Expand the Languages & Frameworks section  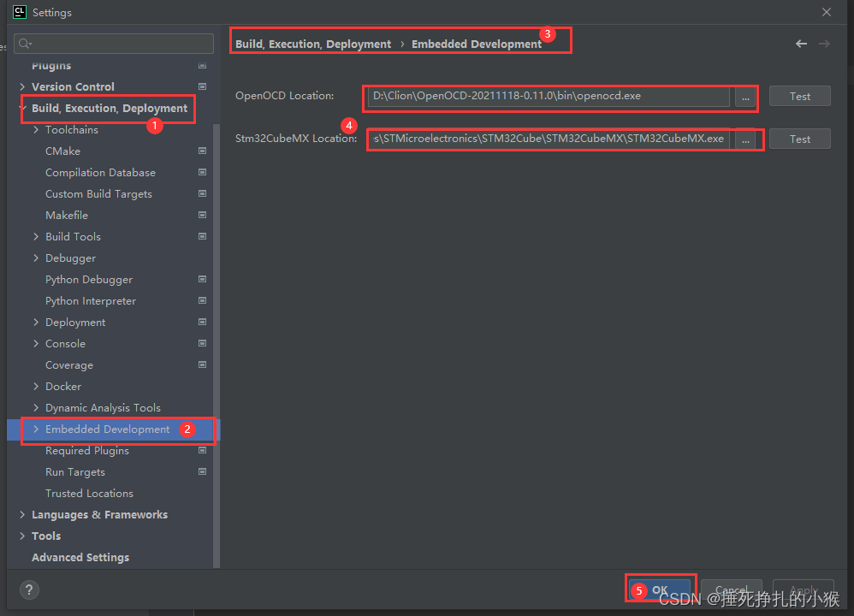tap(22, 515)
